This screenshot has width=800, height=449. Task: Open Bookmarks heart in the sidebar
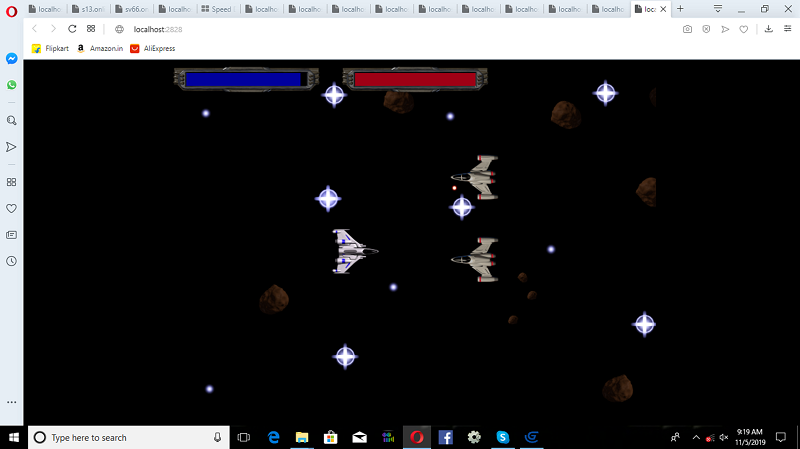pyautogui.click(x=11, y=208)
